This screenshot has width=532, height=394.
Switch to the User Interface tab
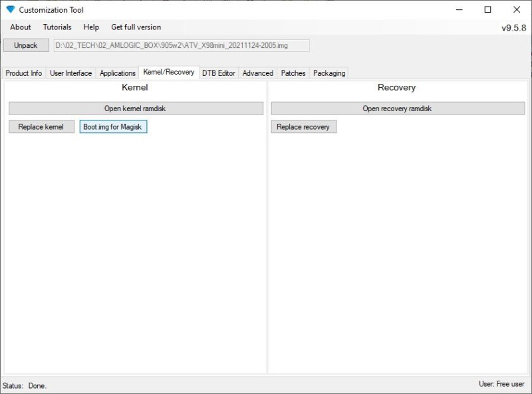click(x=71, y=73)
